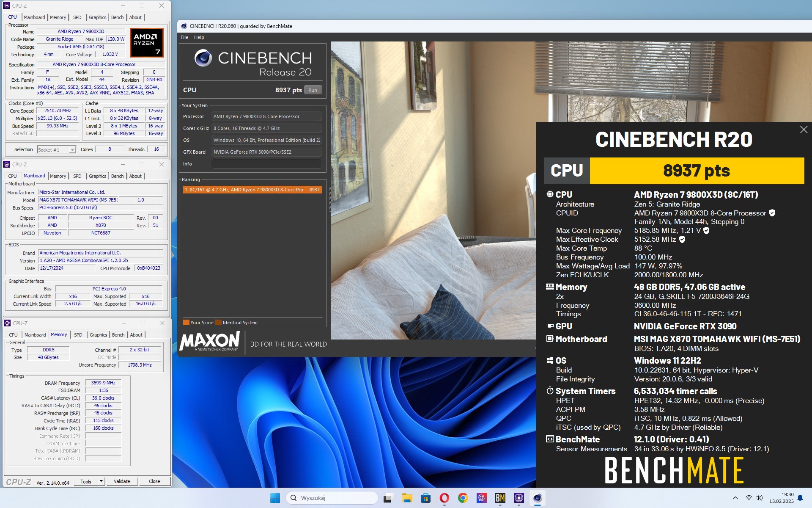Click the Motherboard icon in BenchMate panel
The width and height of the screenshot is (812, 508).
pyautogui.click(x=550, y=339)
